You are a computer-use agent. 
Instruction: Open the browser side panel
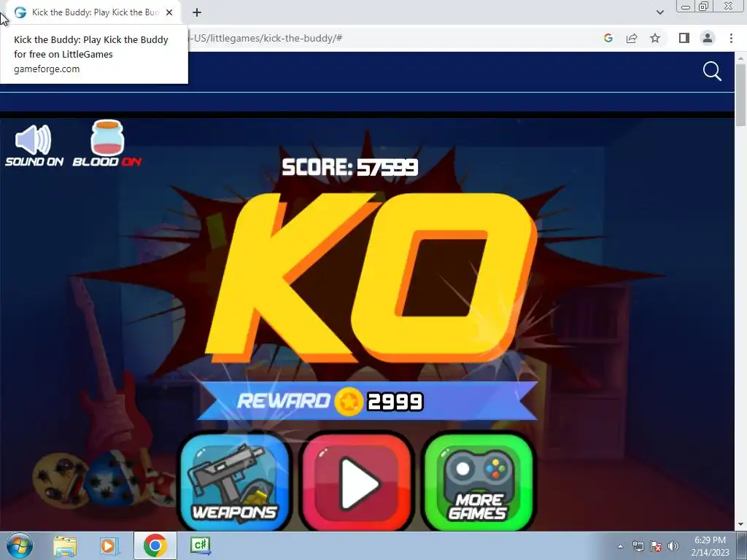click(684, 38)
